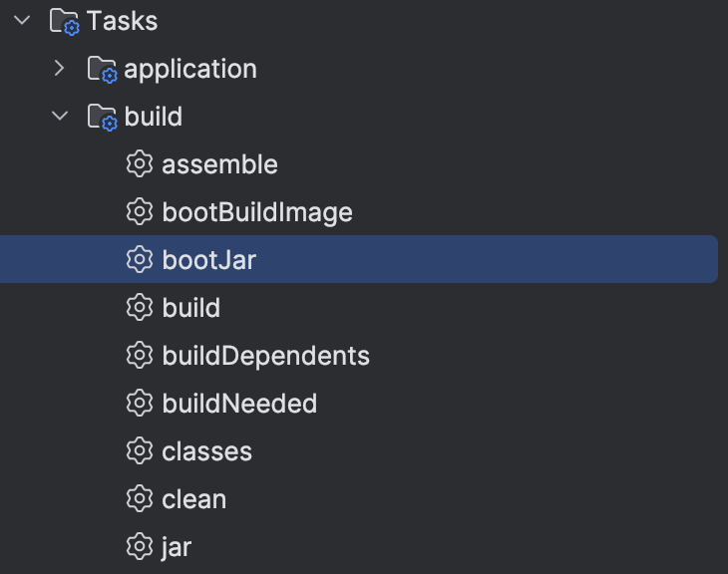The width and height of the screenshot is (728, 574).
Task: Select the build task under build group
Action: pyautogui.click(x=190, y=308)
